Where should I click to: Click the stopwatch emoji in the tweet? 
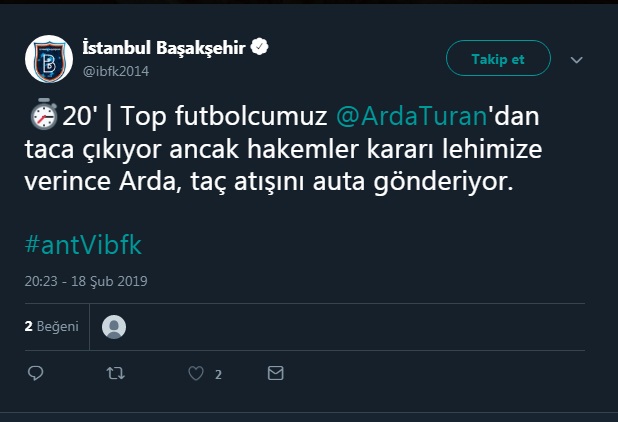click(x=43, y=114)
